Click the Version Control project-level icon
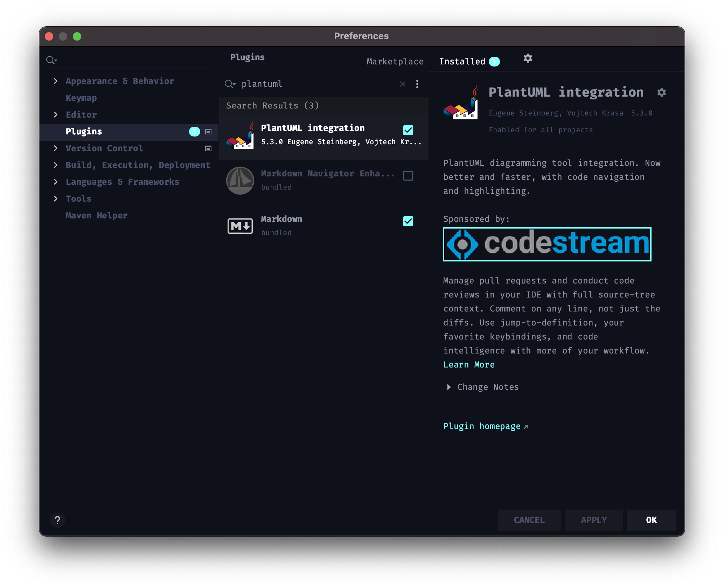 208,148
